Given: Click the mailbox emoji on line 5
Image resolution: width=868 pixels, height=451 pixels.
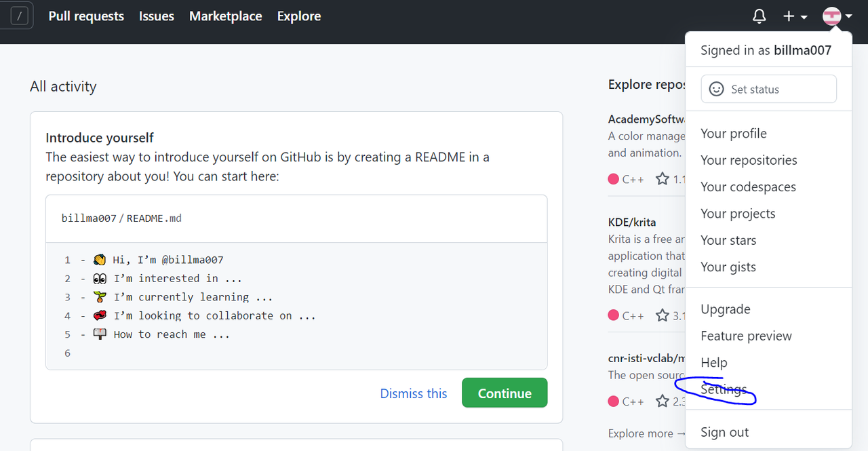Looking at the screenshot, I should coord(100,334).
